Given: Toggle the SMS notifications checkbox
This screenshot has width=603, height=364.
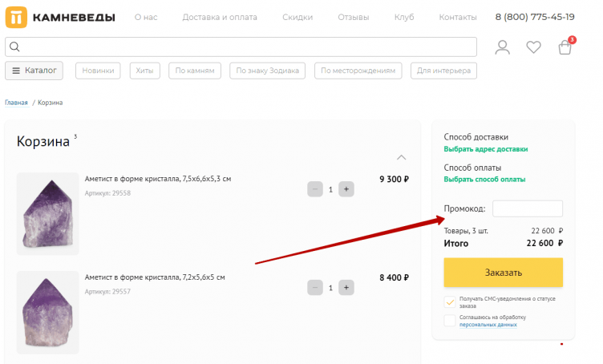Looking at the screenshot, I should click(450, 302).
